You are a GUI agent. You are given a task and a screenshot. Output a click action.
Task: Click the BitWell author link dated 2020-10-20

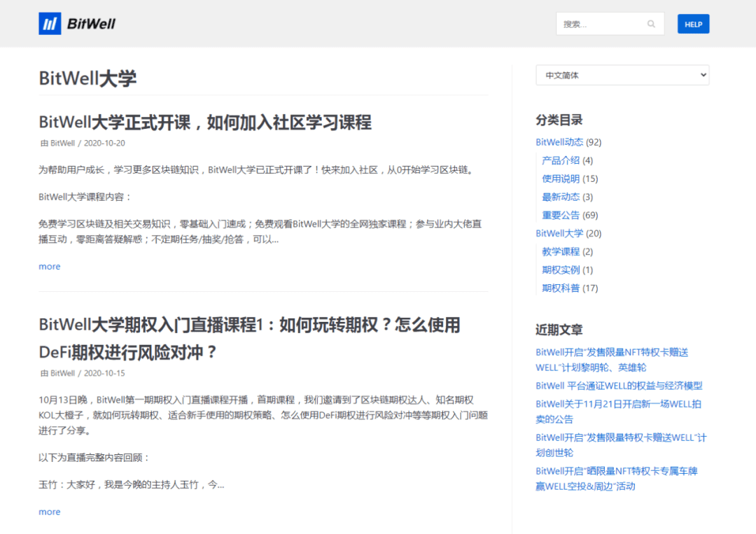(x=63, y=143)
